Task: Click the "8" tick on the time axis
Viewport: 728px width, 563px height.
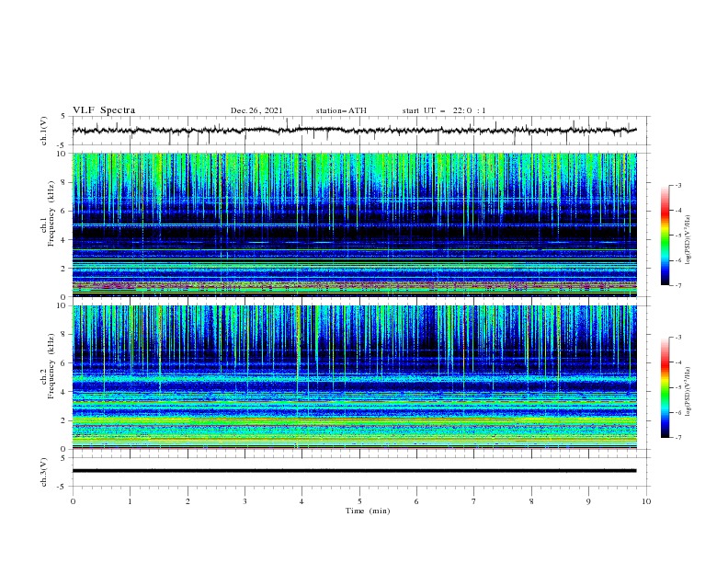Action: (531, 501)
